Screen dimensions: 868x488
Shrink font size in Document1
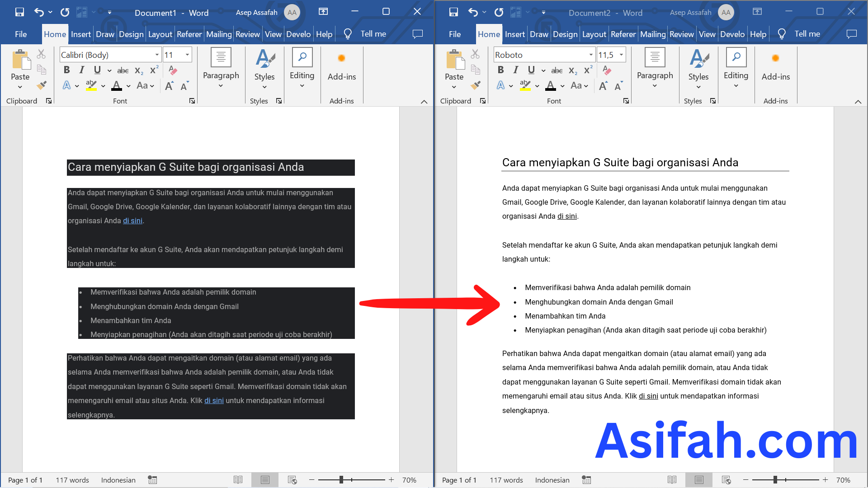184,85
